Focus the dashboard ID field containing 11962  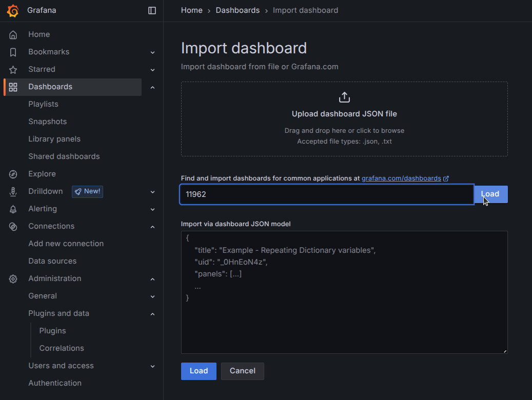click(327, 194)
